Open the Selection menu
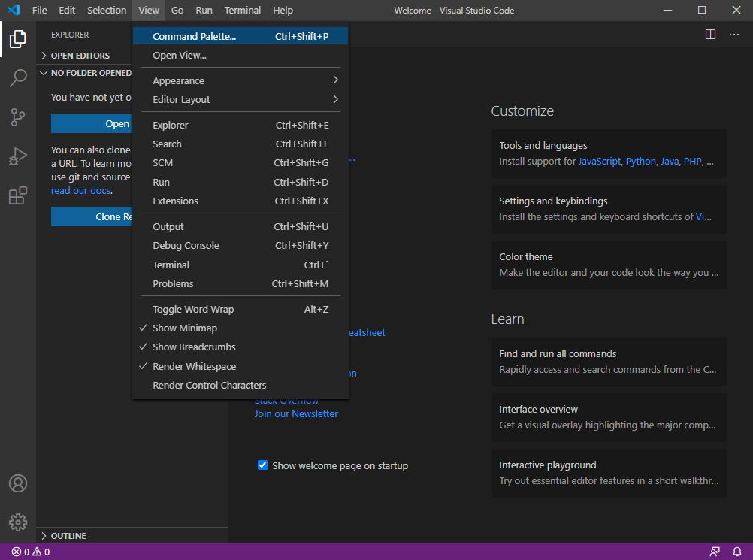Image resolution: width=753 pixels, height=560 pixels. click(107, 10)
